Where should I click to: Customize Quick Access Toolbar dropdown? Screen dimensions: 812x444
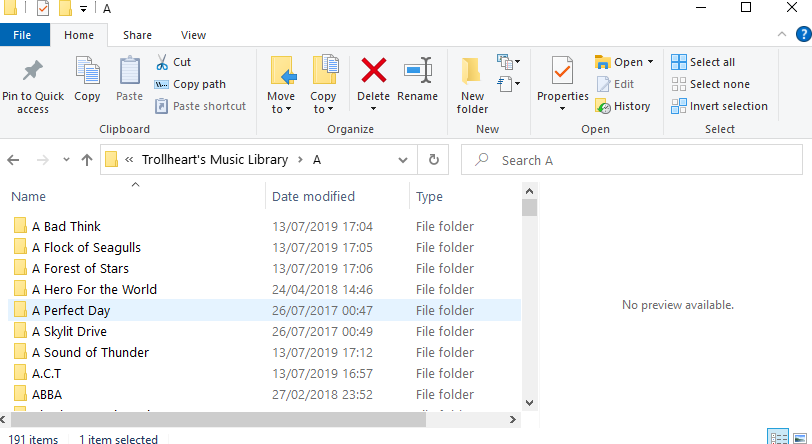click(83, 9)
